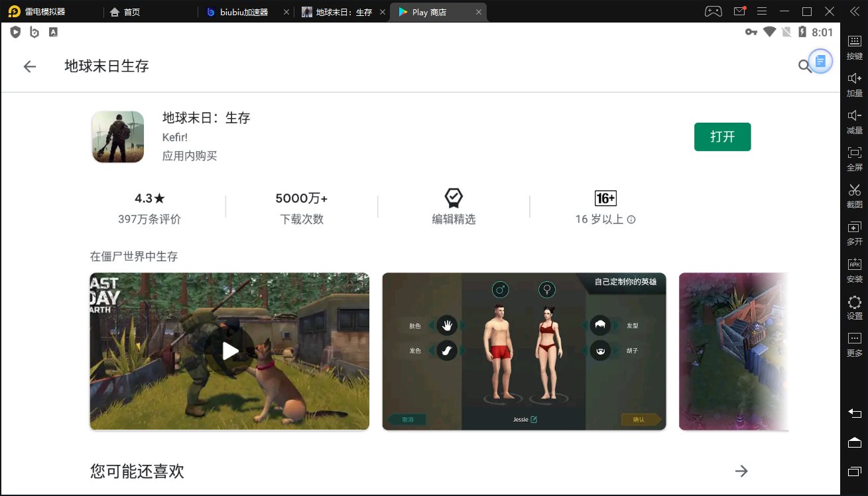Close the 地球末日：生存 tab
This screenshot has height=496, width=868.
[x=382, y=12]
